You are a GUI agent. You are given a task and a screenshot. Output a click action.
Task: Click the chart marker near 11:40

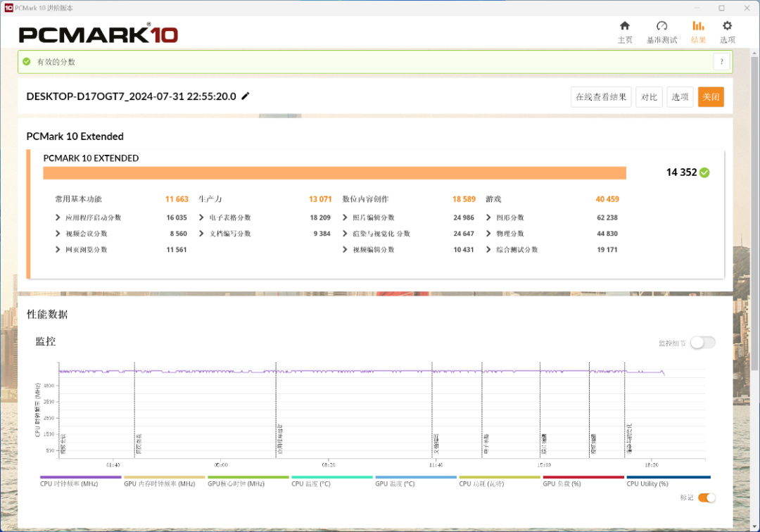(432, 410)
